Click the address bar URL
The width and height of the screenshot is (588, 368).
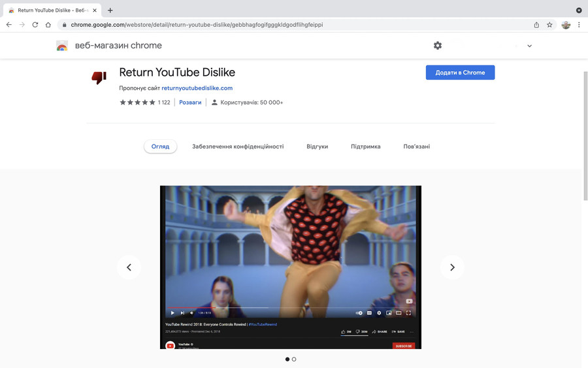(x=197, y=25)
